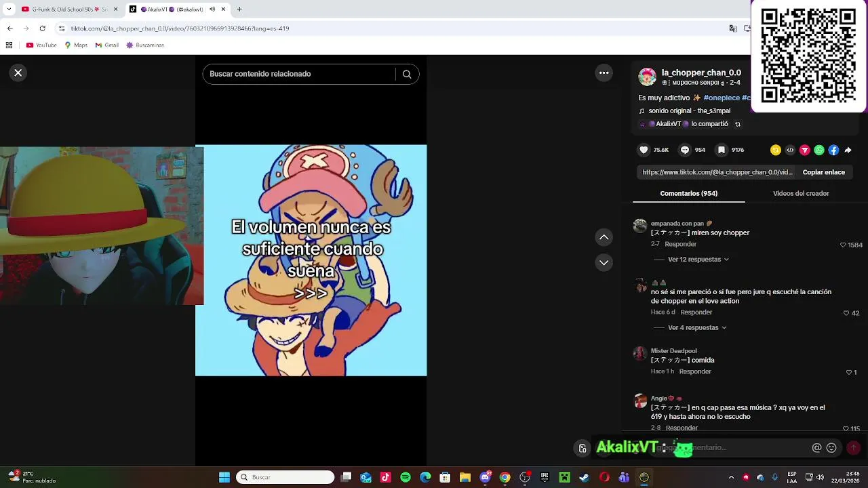Click the red post comment arrow button

(854, 447)
